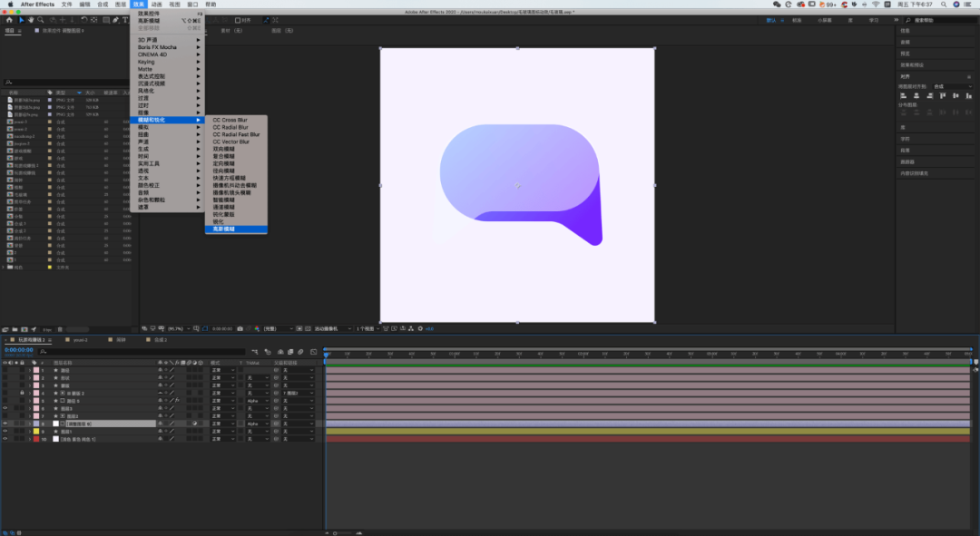Viewport: 980px width, 536px height.
Task: Click the new composition icon in project panel
Action: pos(24,329)
